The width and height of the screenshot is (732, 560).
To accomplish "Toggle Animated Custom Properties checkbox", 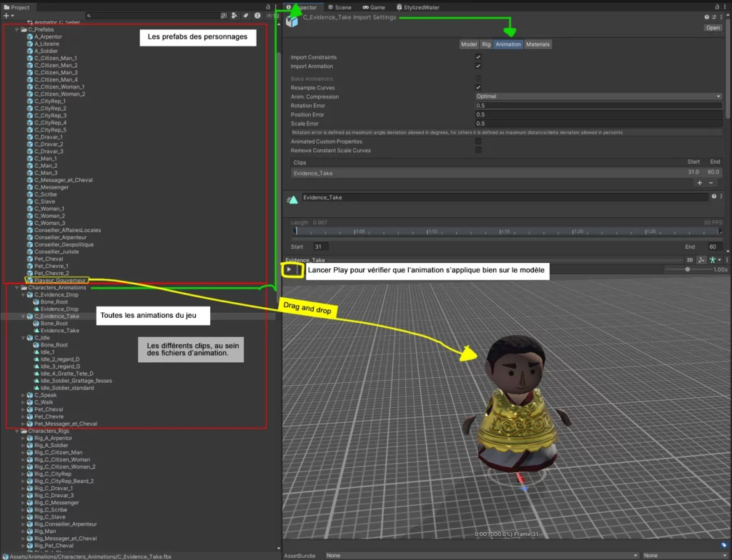I will click(x=478, y=141).
